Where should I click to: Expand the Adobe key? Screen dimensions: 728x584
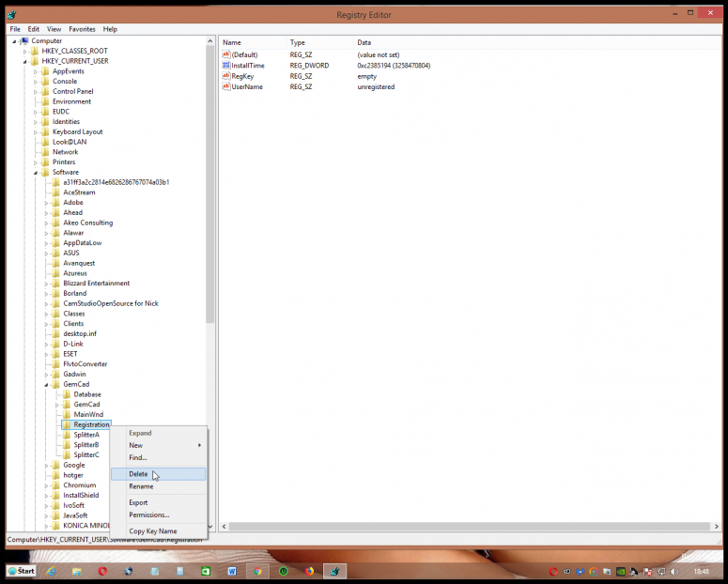click(x=46, y=203)
